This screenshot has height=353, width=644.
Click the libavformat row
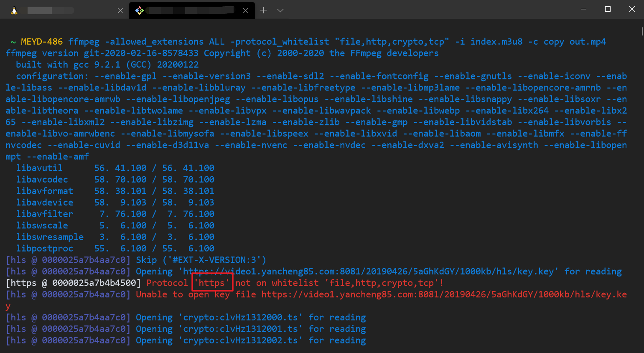(x=115, y=191)
